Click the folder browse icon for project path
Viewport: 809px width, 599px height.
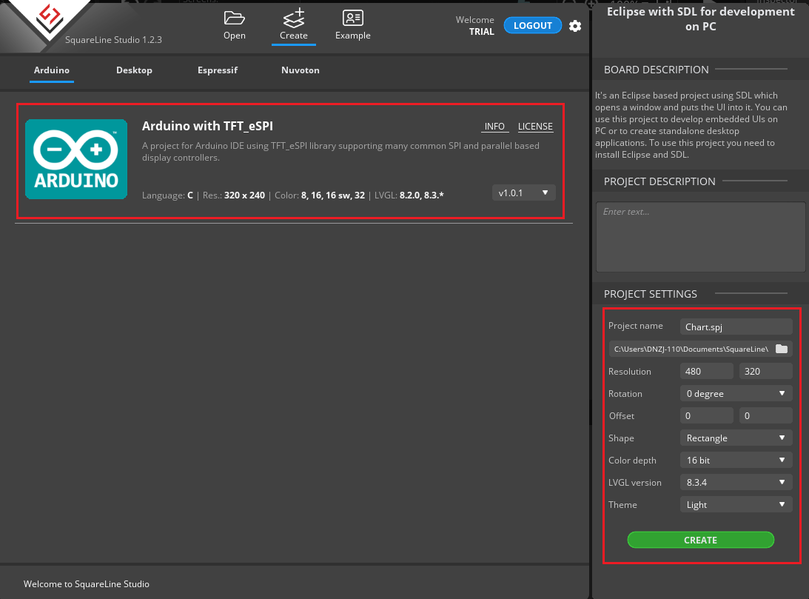pyautogui.click(x=781, y=349)
